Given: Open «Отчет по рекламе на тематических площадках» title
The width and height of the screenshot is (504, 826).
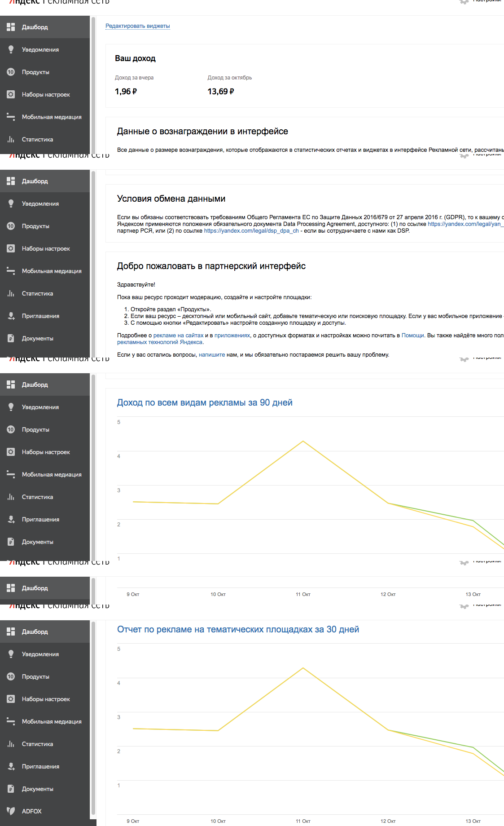Looking at the screenshot, I should pyautogui.click(x=238, y=629).
